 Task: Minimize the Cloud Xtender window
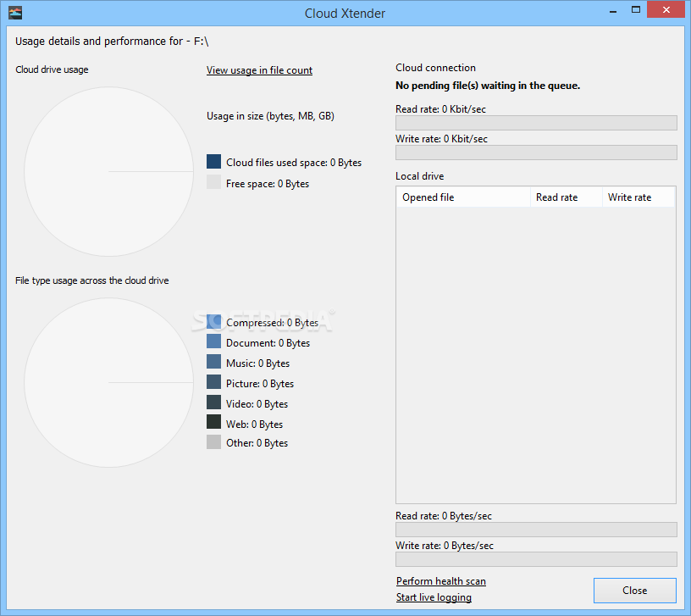pyautogui.click(x=613, y=10)
